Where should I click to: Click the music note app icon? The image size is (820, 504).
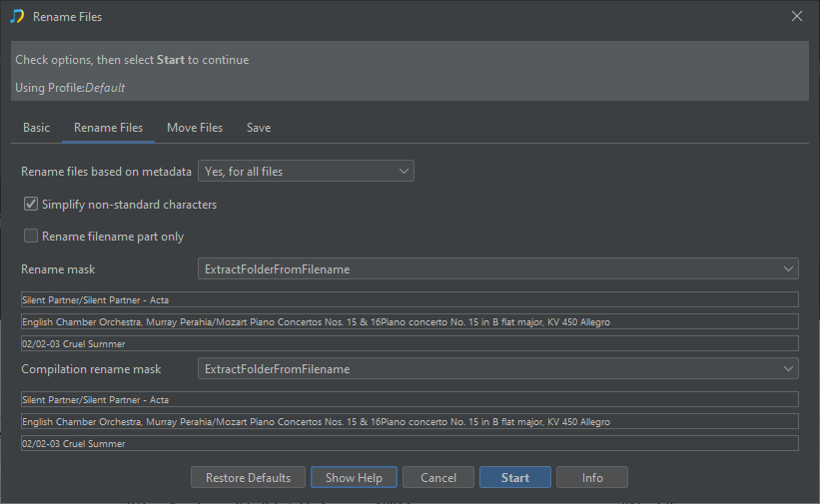[x=17, y=17]
